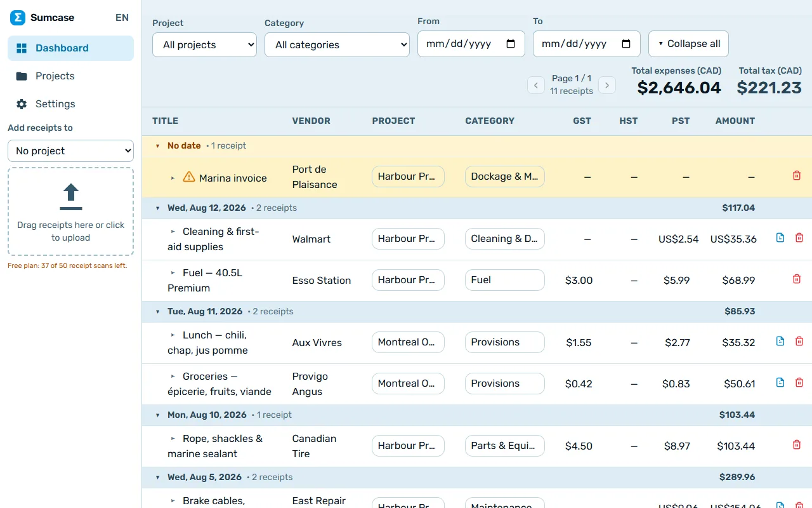Open attached document for Walmart receipt
The height and width of the screenshot is (508, 812).
point(780,237)
